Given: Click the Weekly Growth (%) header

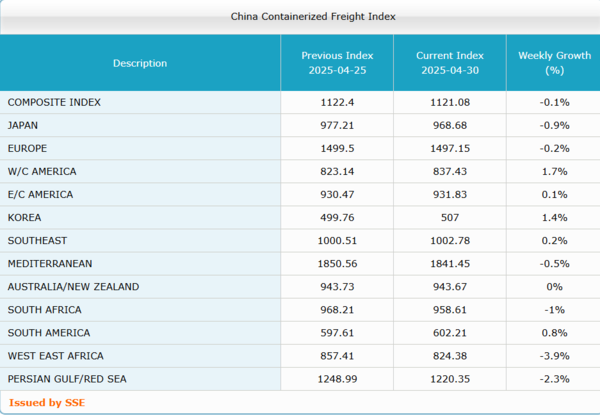Looking at the screenshot, I should 553,63.
